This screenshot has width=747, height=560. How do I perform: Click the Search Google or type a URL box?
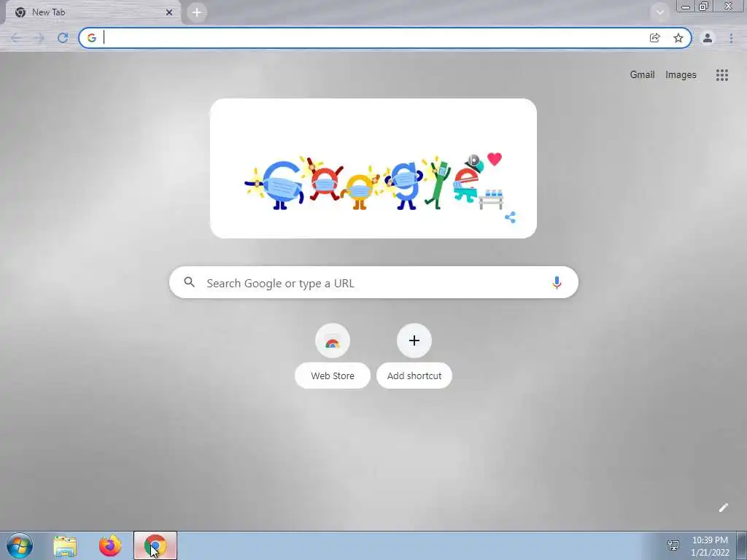[374, 282]
